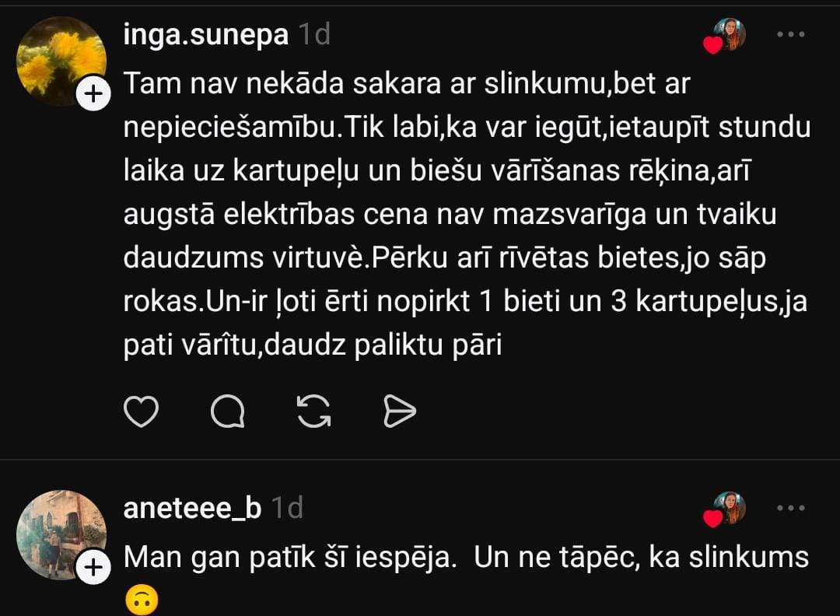Like inga.sunepa's reply with the heart icon
The image size is (840, 616).
(142, 411)
